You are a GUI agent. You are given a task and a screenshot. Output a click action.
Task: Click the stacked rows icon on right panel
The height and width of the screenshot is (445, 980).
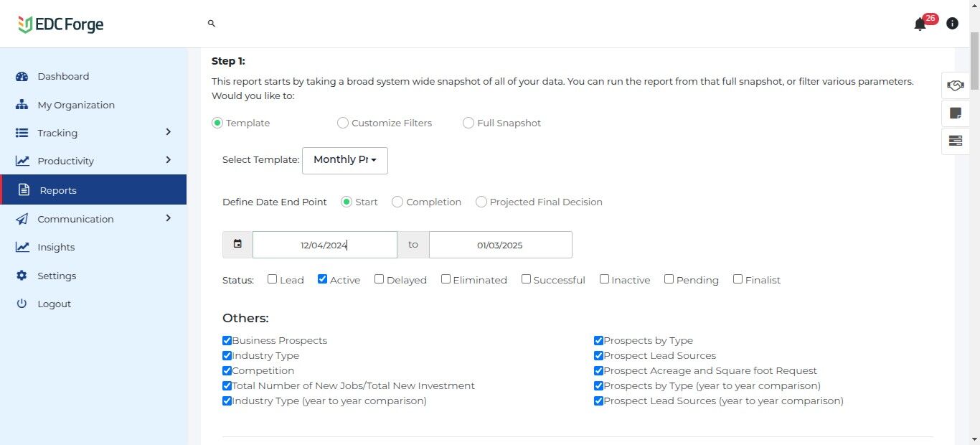(x=955, y=141)
